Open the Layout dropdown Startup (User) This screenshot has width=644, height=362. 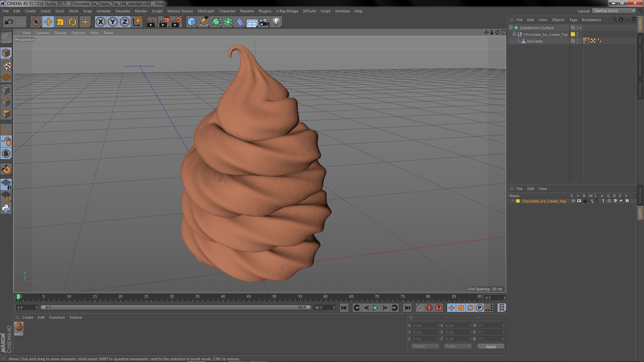[x=614, y=11]
